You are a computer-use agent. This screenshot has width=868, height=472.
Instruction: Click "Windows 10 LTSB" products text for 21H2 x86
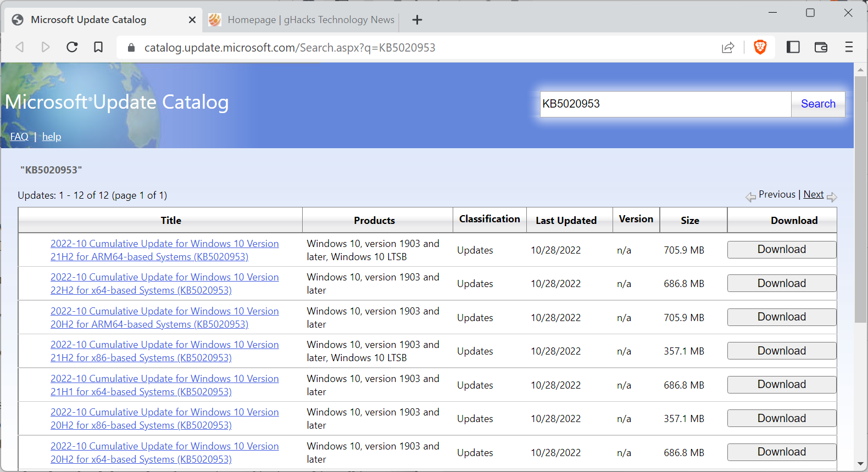point(369,358)
